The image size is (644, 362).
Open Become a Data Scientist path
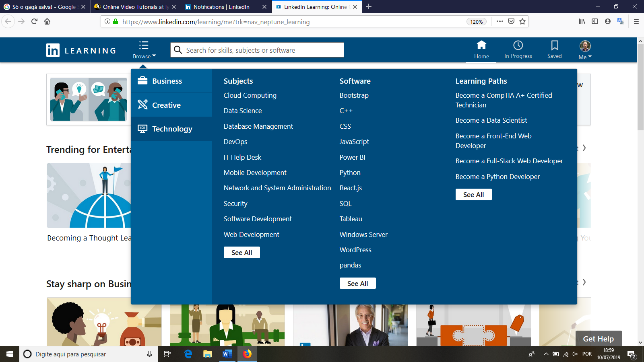point(491,120)
